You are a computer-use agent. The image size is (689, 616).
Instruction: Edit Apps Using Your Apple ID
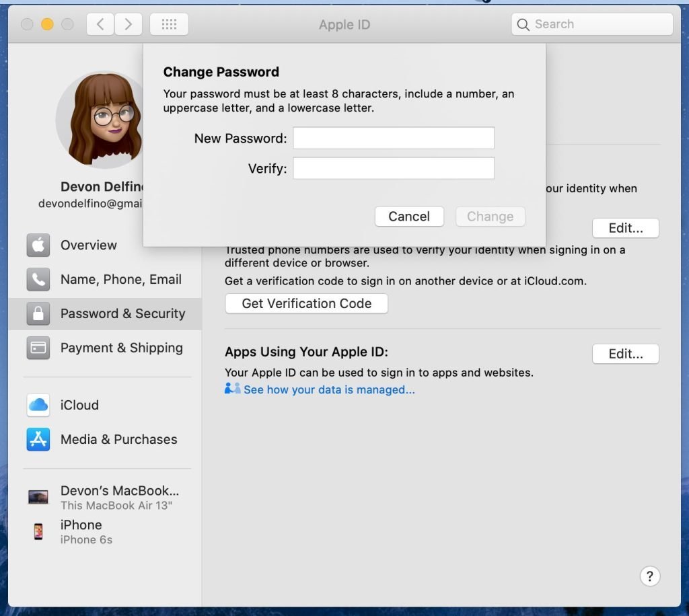pos(626,354)
